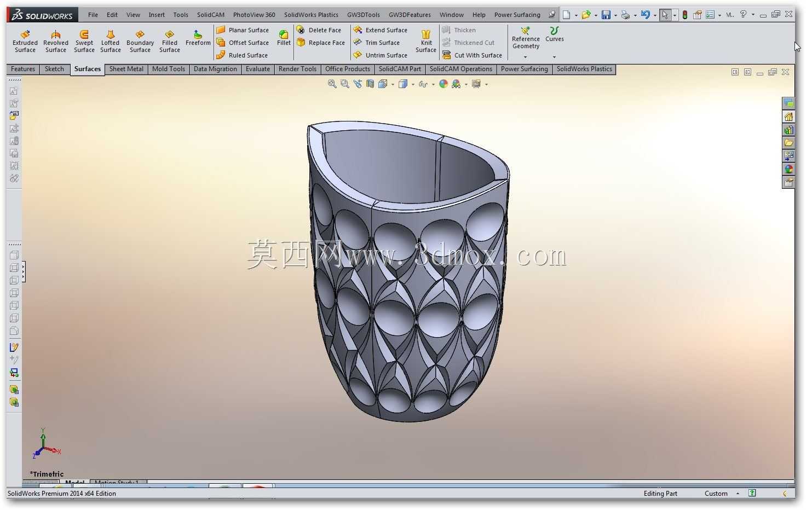Viewport: 812px width, 510px height.
Task: Open the New document dropdown arrow
Action: [x=576, y=15]
